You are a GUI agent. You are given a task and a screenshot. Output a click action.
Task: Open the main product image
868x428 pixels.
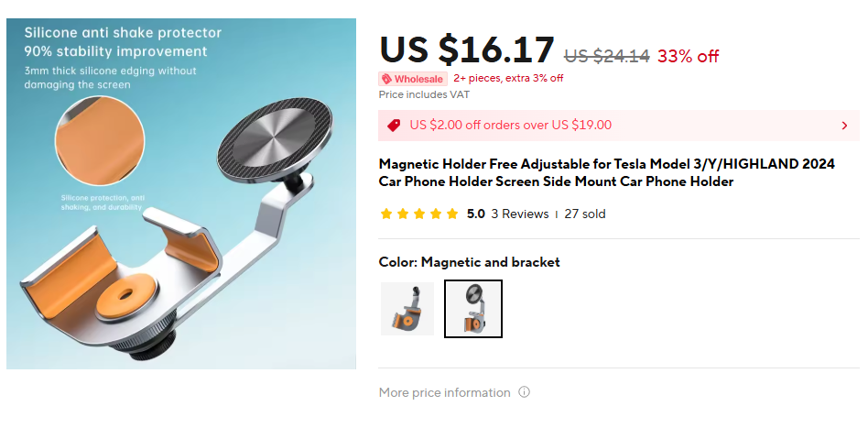pyautogui.click(x=181, y=193)
